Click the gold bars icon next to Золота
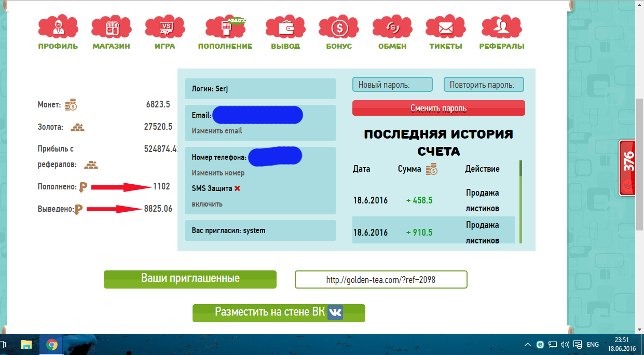Viewport: 644px width, 355px height. 77,127
